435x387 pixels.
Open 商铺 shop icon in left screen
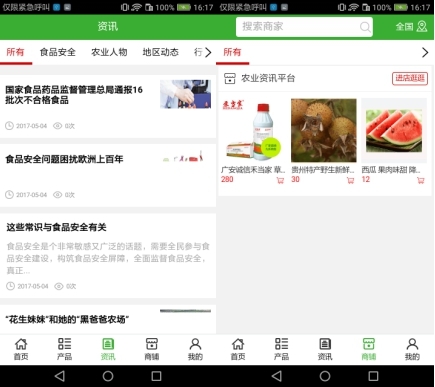click(x=152, y=349)
